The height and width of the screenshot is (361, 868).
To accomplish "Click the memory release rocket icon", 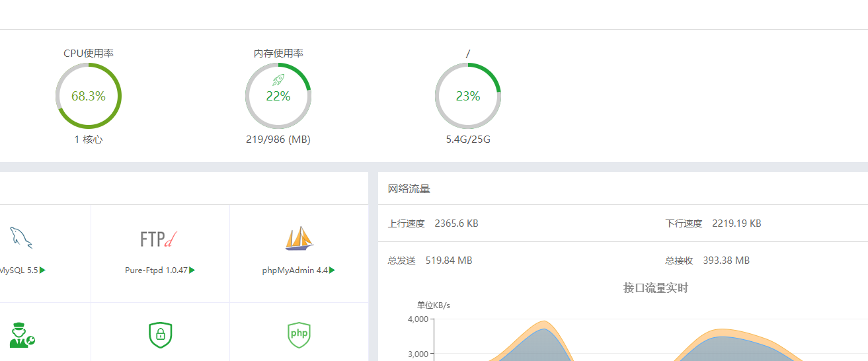I will point(278,80).
